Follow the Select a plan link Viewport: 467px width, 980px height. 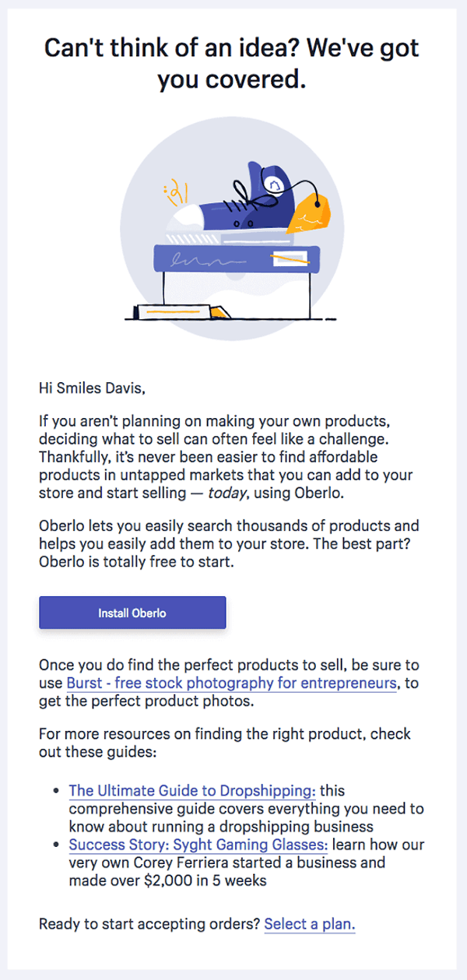[x=310, y=925]
